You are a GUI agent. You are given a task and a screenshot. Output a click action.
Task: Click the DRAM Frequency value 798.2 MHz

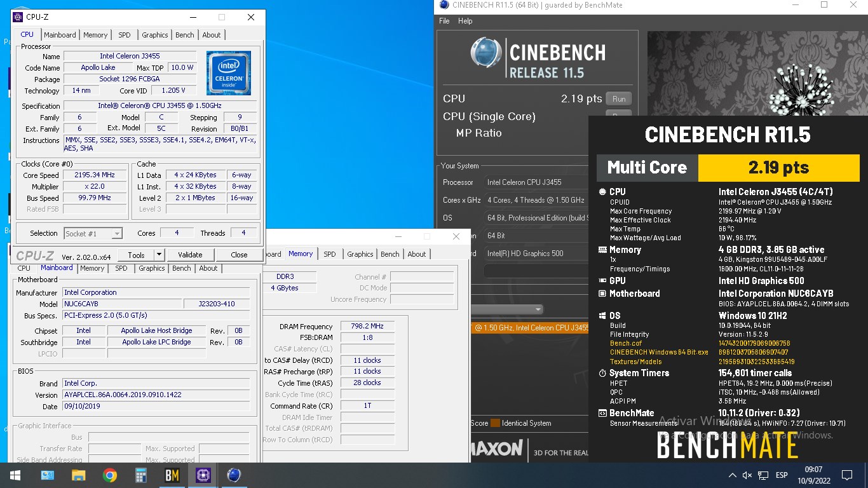pyautogui.click(x=367, y=327)
